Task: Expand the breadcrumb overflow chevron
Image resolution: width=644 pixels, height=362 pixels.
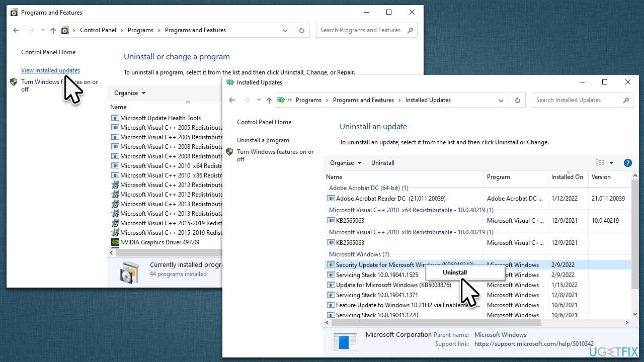Action: [289, 100]
